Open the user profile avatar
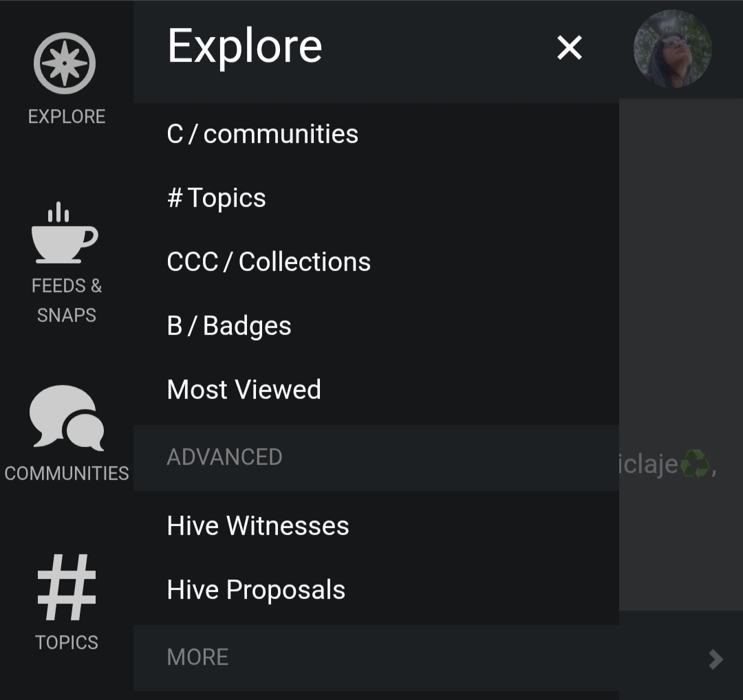Image resolution: width=743 pixels, height=700 pixels. pos(672,49)
